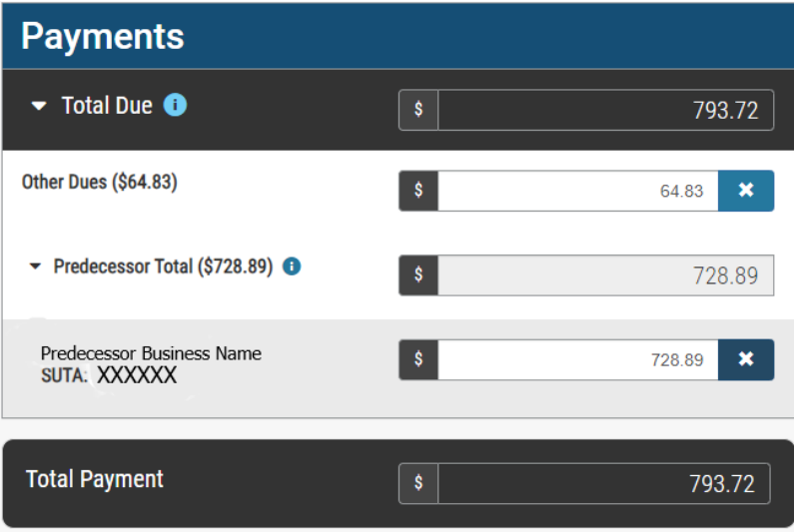
Task: Open the Total Due info icon
Action: click(175, 105)
